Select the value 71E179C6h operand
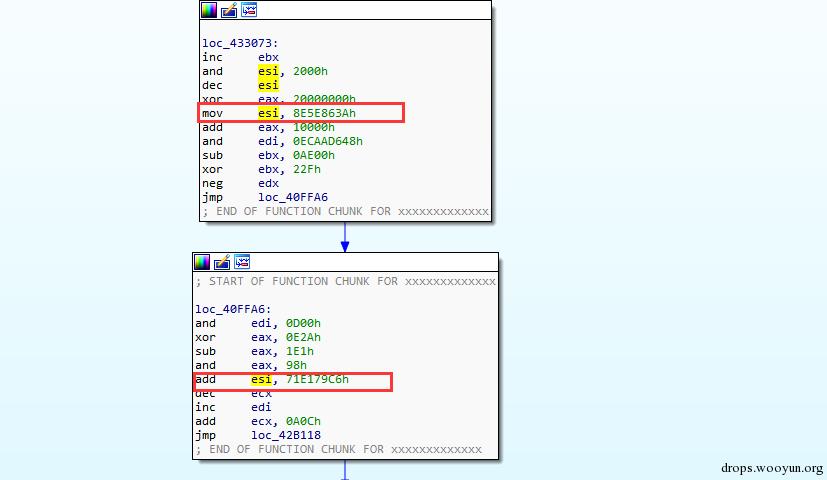This screenshot has width=827, height=480. click(318, 379)
